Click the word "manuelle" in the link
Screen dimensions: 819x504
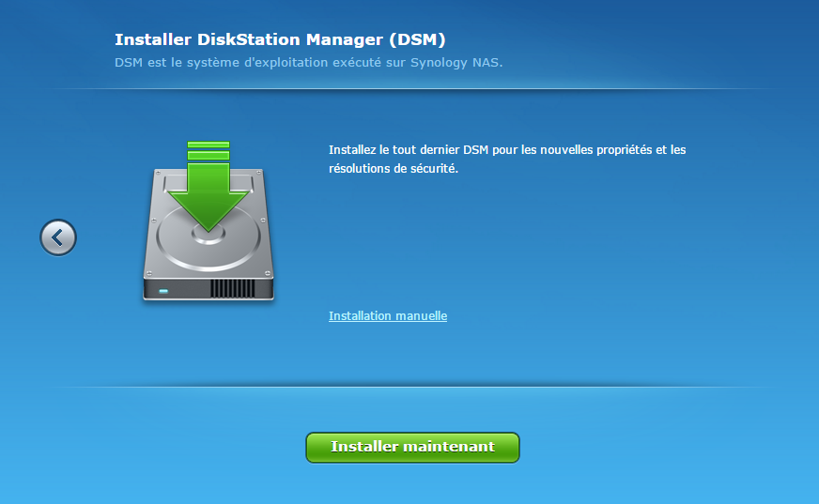click(421, 316)
